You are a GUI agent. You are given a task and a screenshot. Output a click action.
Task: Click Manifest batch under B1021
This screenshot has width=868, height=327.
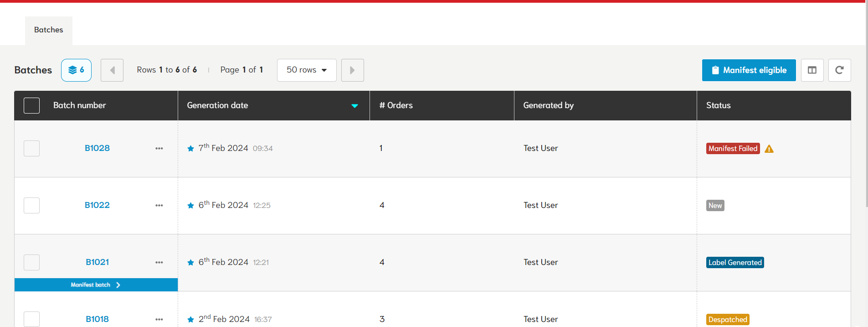pos(96,285)
